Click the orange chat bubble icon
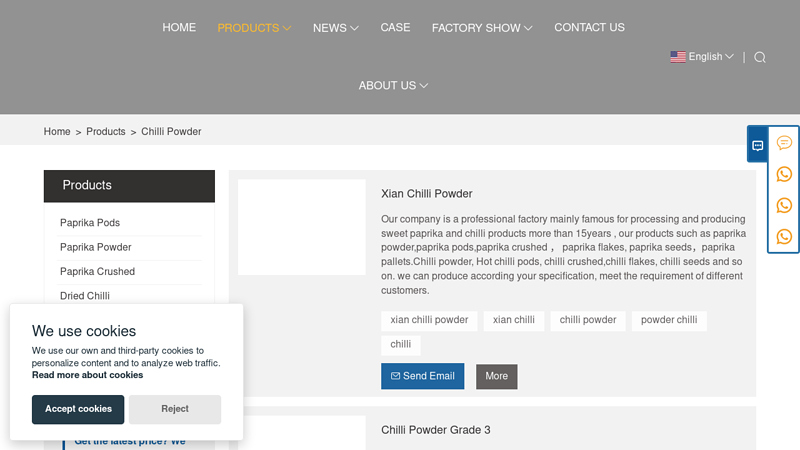Image resolution: width=800 pixels, height=450 pixels. point(784,143)
